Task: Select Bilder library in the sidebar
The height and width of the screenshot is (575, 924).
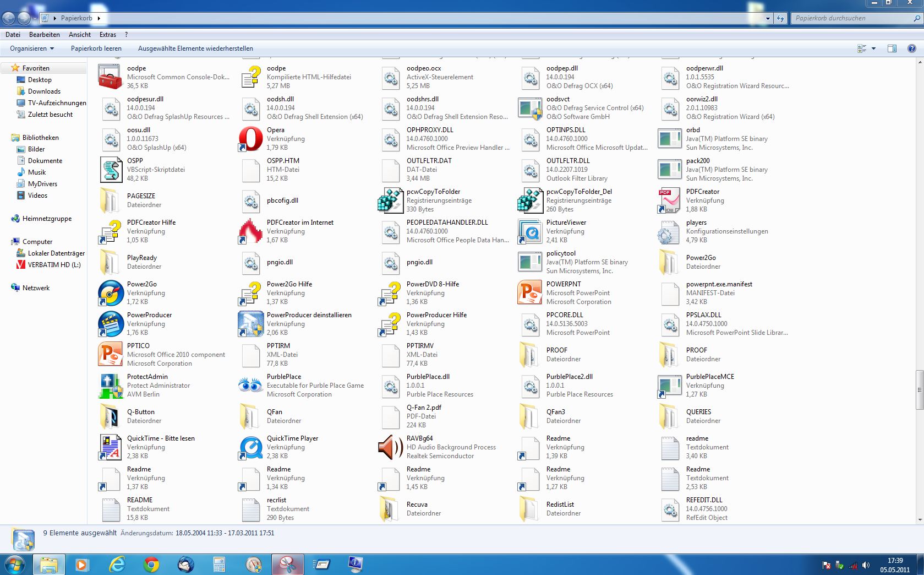Action: pyautogui.click(x=36, y=149)
